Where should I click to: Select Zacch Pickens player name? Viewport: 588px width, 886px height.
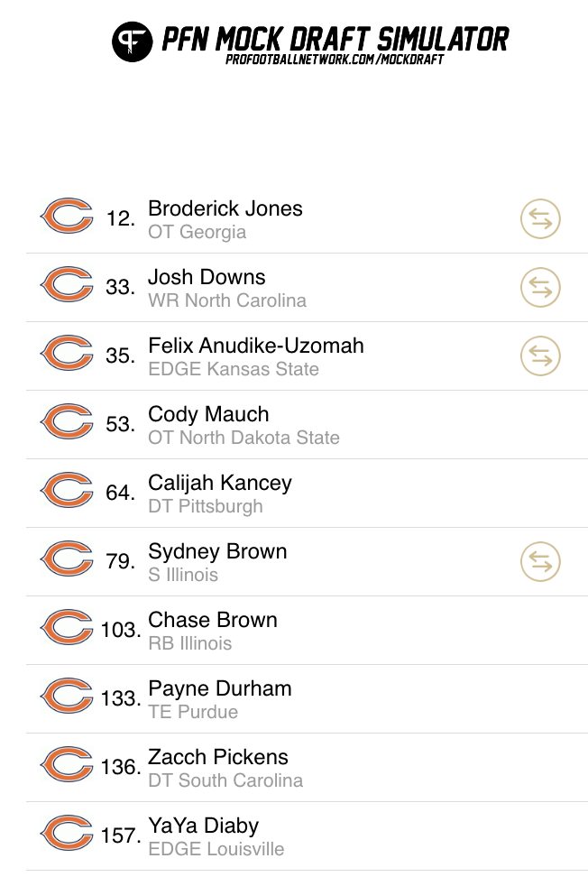pyautogui.click(x=218, y=757)
